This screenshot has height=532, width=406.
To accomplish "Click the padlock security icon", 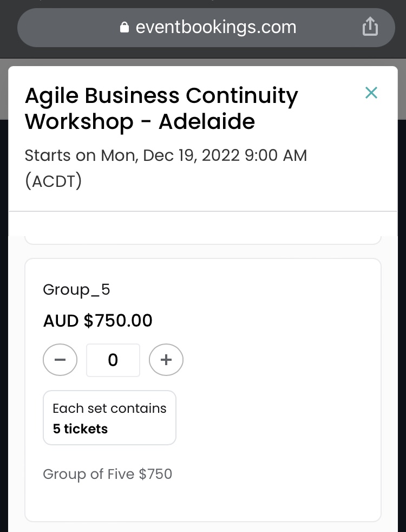I will click(125, 27).
